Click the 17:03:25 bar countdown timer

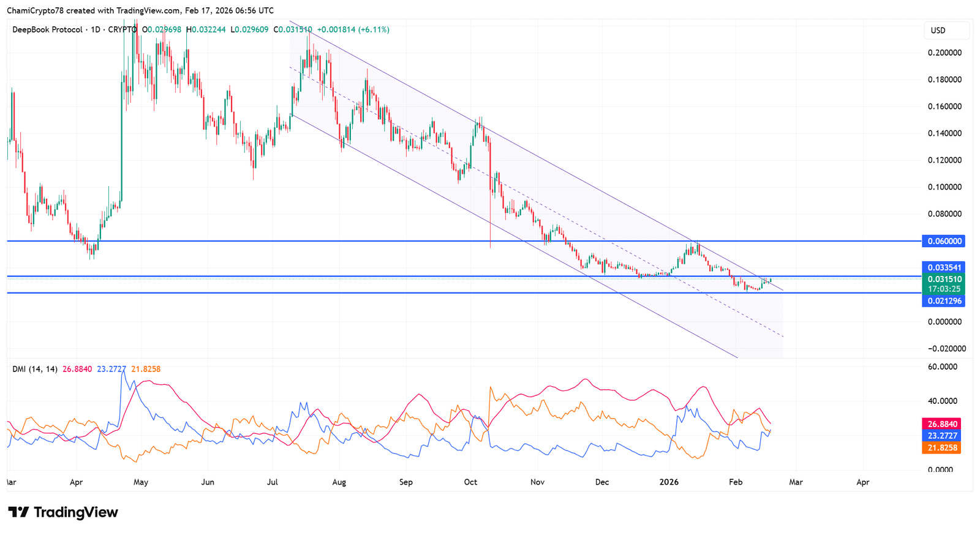[x=943, y=289]
